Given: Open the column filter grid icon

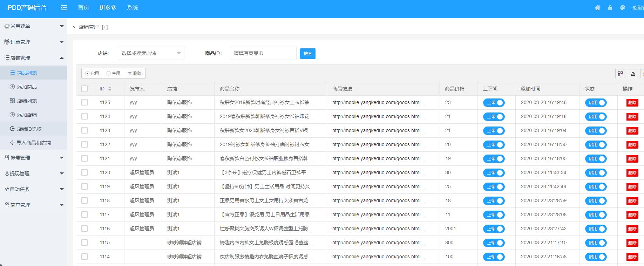Looking at the screenshot, I should (620, 74).
